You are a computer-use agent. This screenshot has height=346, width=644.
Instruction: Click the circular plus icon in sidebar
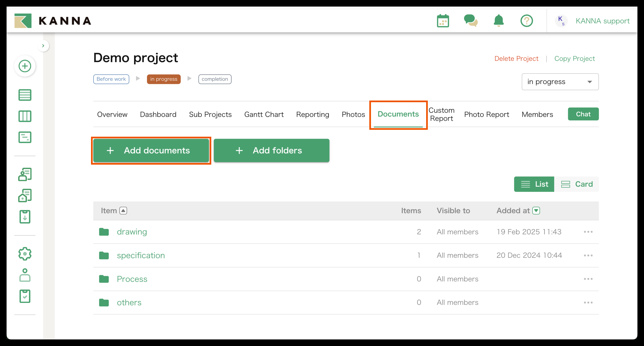point(25,66)
